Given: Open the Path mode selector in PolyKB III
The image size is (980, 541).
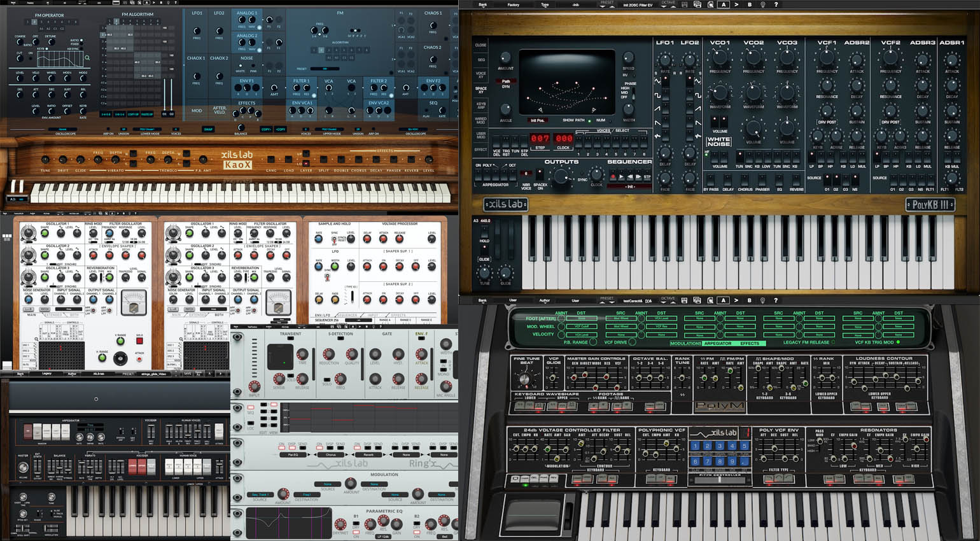Looking at the screenshot, I should (x=507, y=81).
